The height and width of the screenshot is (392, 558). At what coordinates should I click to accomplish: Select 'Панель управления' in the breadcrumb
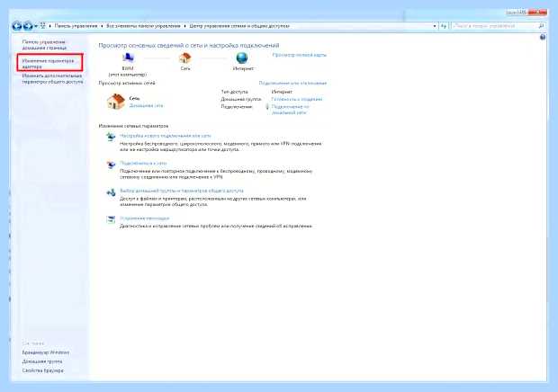(x=76, y=26)
